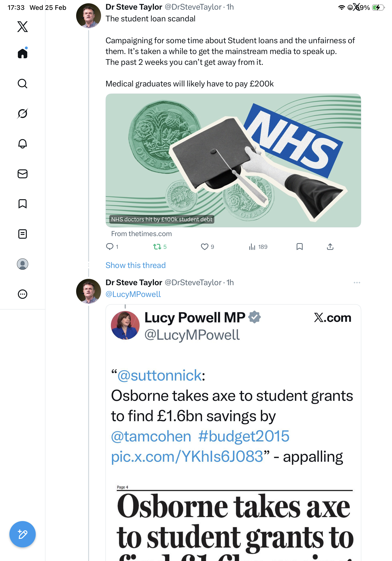The height and width of the screenshot is (561, 392).
Task: Open Lists icon in sidebar
Action: (23, 234)
